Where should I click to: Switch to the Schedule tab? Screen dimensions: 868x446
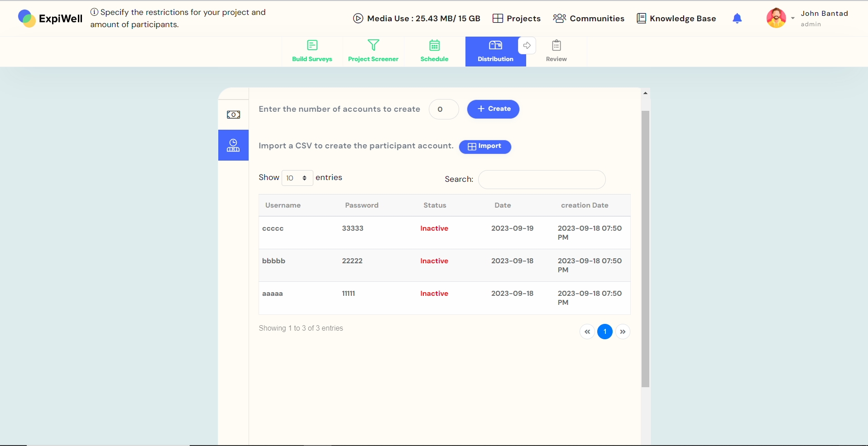(x=434, y=51)
